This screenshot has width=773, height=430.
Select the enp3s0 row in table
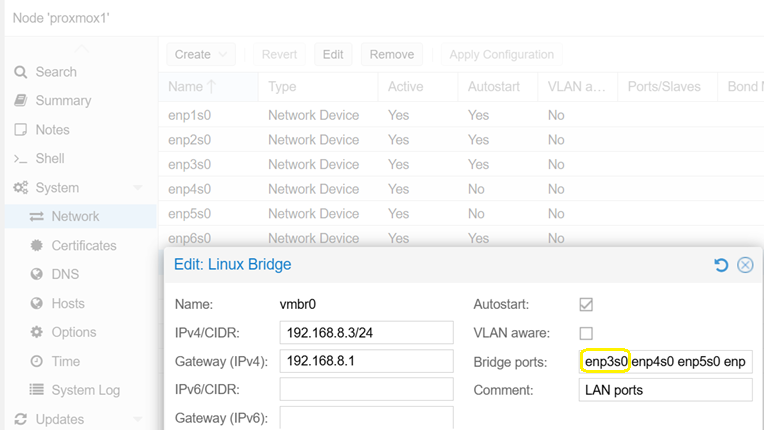(461, 164)
